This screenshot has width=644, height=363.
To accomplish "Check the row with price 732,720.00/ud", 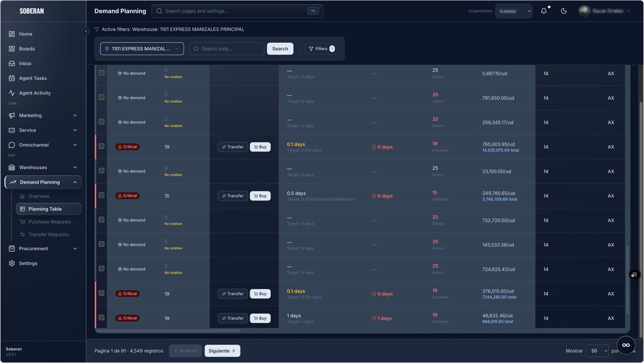I will pyautogui.click(x=101, y=220).
